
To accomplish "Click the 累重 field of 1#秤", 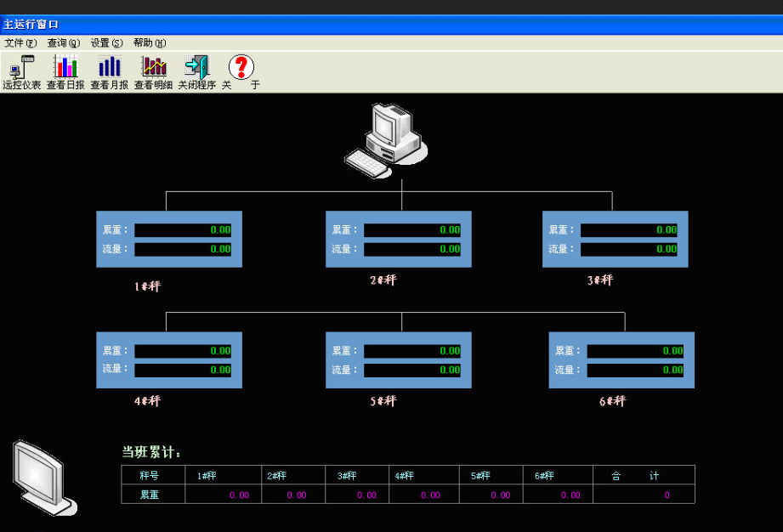I will coord(183,230).
